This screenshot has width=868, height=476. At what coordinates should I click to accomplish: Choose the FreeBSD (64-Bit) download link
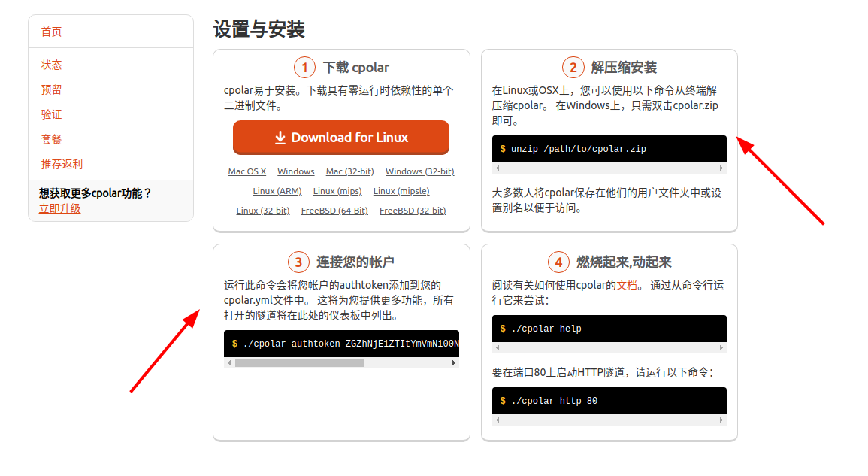[x=334, y=211]
